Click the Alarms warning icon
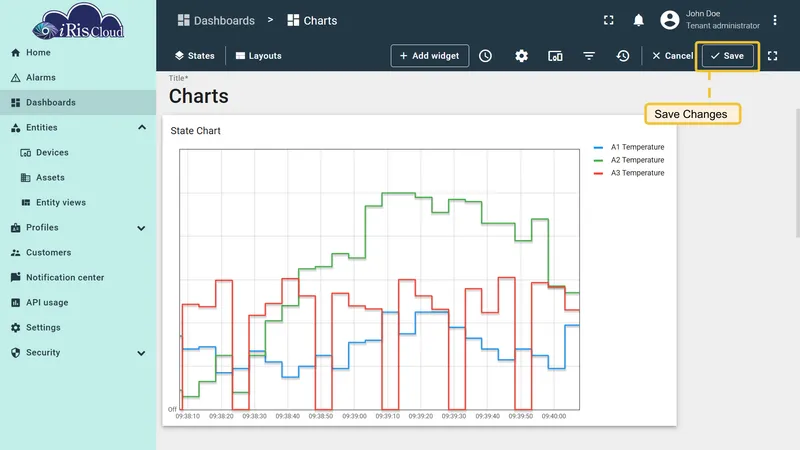Screen dimensions: 800x450 point(15,78)
